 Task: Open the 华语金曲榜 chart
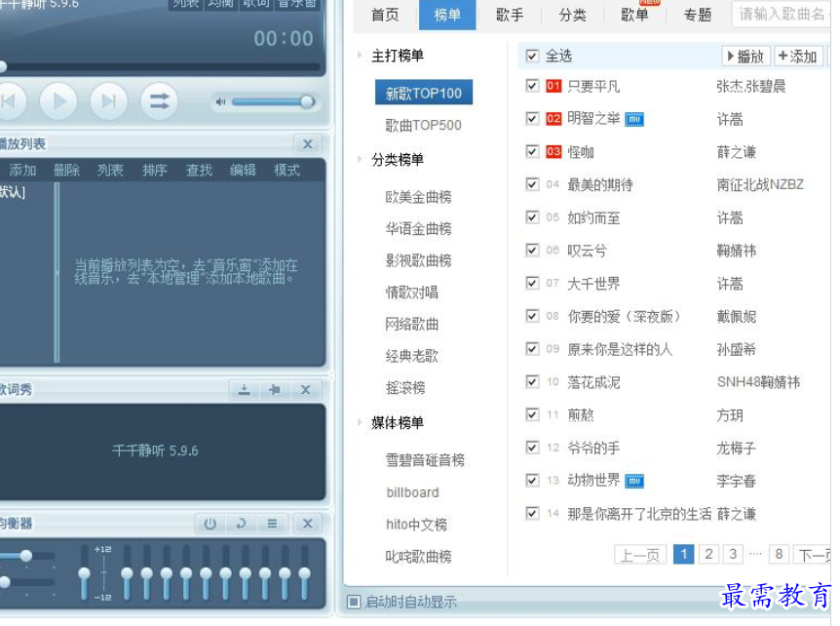pos(418,229)
